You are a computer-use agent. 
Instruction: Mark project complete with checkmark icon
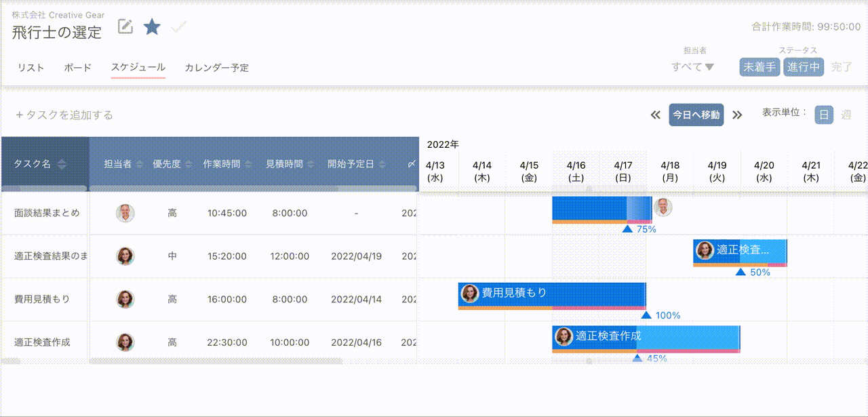point(179,27)
